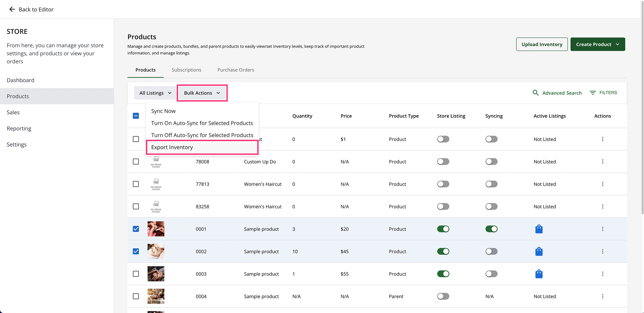Click the shopping bag icon for product 0003
The image size is (644, 313).
(539, 274)
